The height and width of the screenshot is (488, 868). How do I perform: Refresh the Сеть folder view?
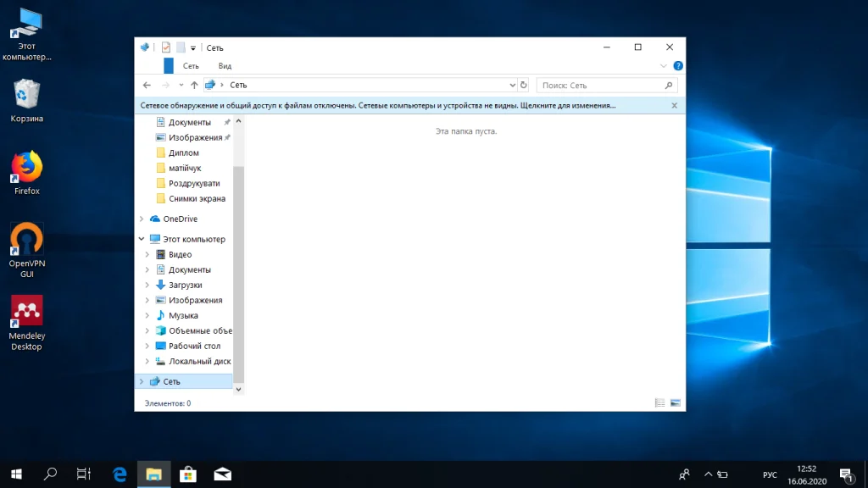(523, 85)
